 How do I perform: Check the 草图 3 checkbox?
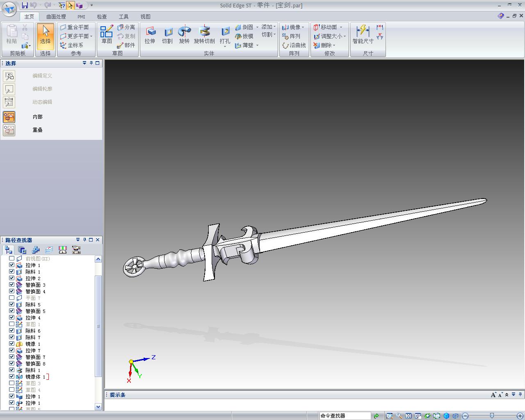12,383
